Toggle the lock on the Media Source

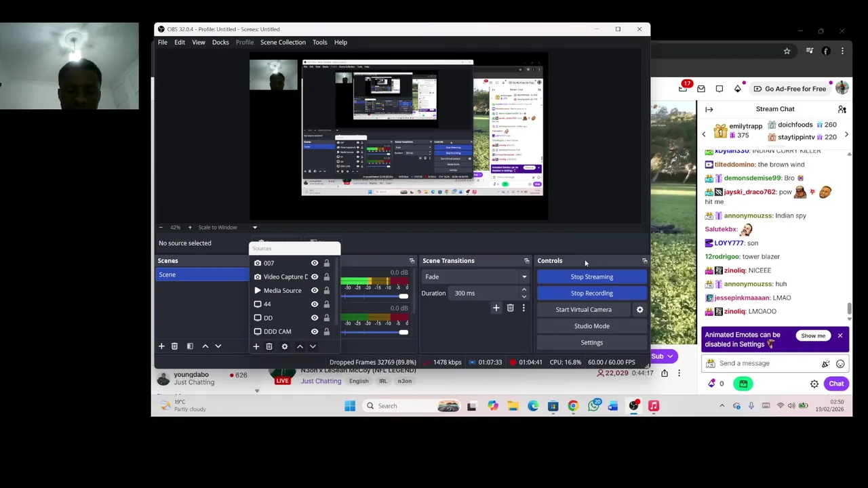tap(326, 290)
